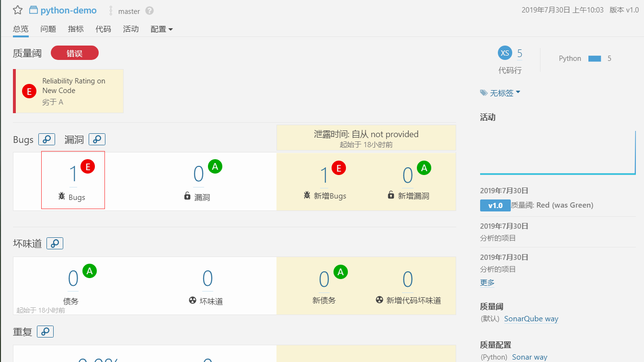Click the E rating badge beside Bugs
Screen dimensions: 644x362
point(88,166)
